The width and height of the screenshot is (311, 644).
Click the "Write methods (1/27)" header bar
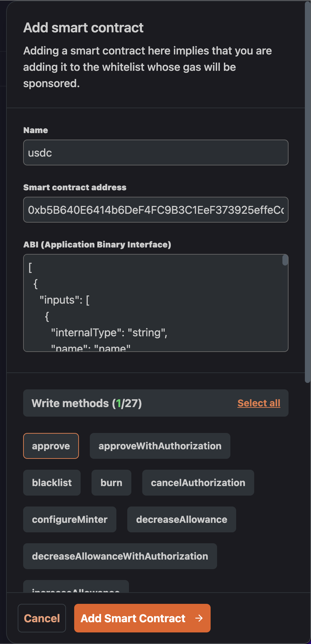[x=155, y=403]
